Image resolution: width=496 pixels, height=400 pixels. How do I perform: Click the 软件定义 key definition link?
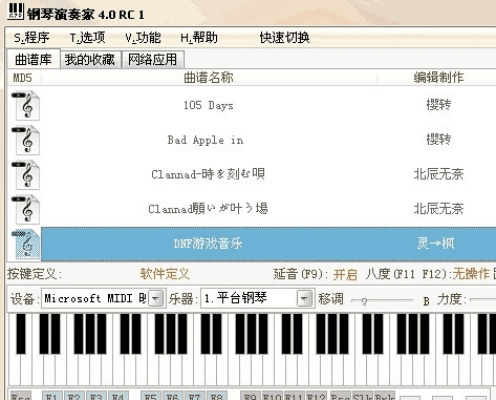click(x=165, y=274)
